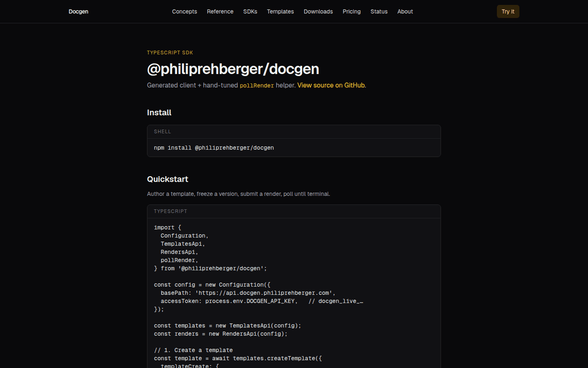Click the npm install command line
Screen dimensions: 588x368
point(214,148)
